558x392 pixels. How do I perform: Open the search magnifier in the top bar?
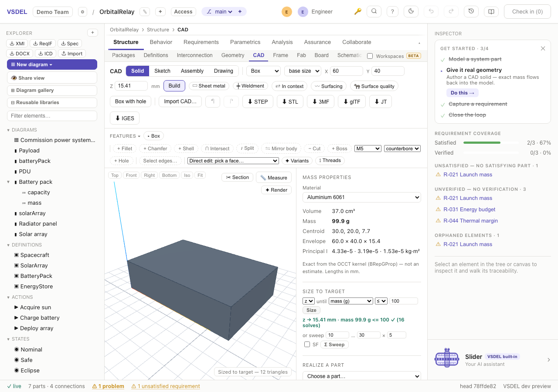point(374,12)
